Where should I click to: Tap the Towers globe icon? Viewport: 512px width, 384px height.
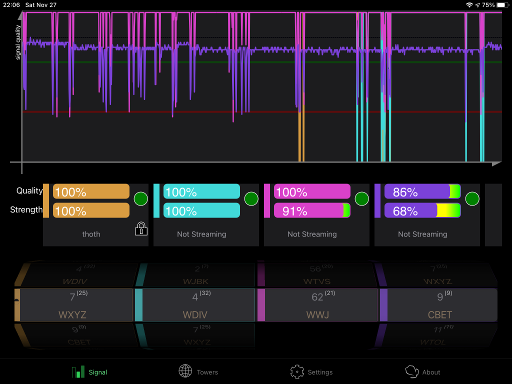coord(185,371)
